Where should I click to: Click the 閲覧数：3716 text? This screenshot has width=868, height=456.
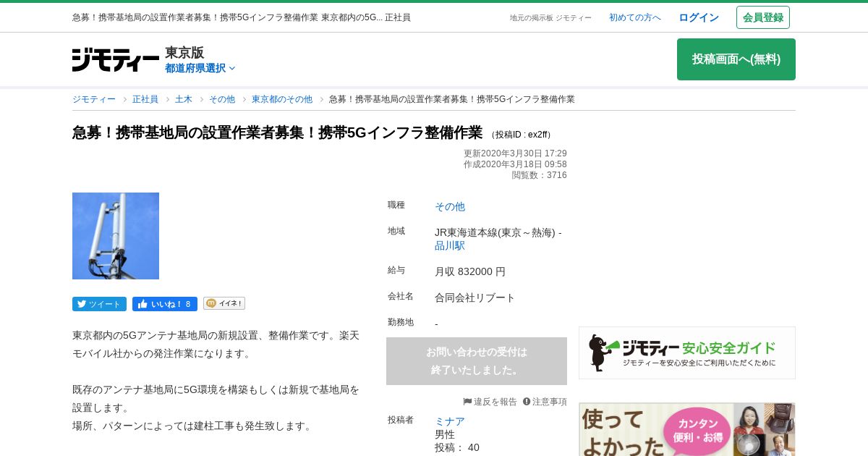540,175
